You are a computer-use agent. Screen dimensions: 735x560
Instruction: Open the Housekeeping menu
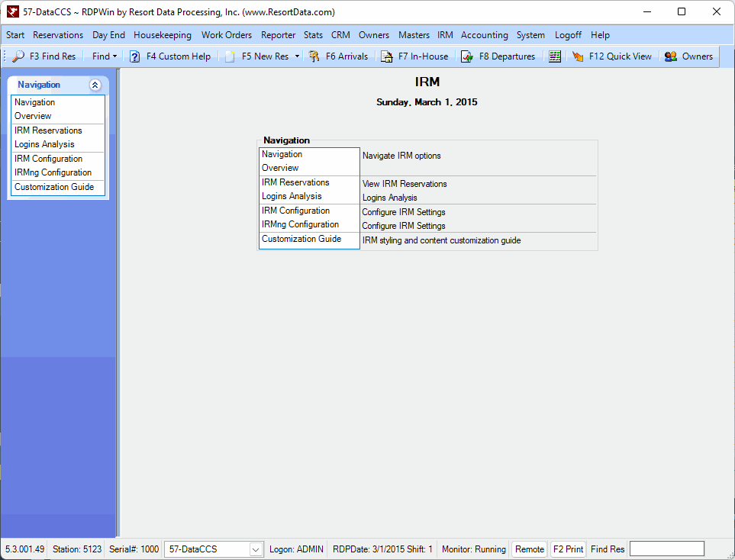[163, 35]
